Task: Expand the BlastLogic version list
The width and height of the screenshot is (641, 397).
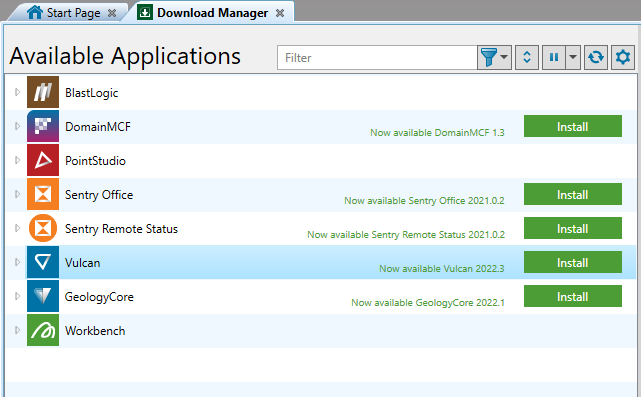Action: [17, 92]
